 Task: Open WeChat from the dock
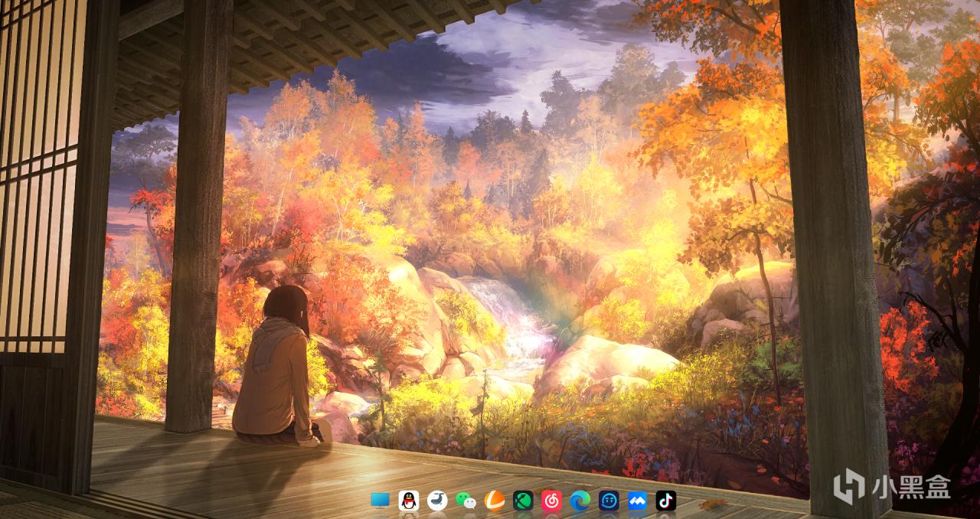[x=465, y=501]
